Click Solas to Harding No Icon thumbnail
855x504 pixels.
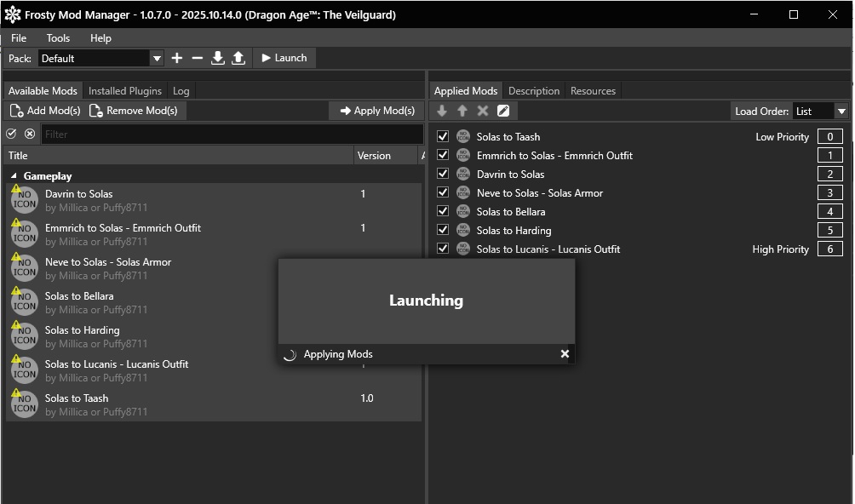pos(25,335)
